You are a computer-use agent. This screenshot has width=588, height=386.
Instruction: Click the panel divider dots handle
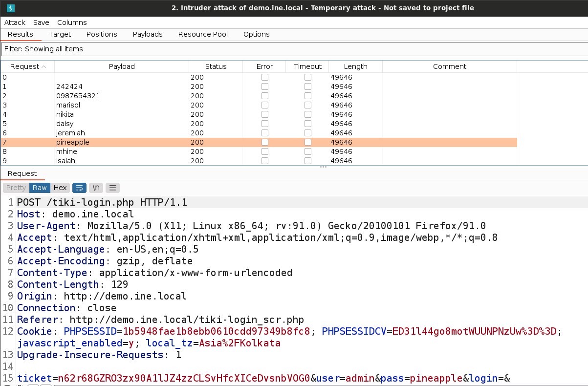[x=323, y=167]
